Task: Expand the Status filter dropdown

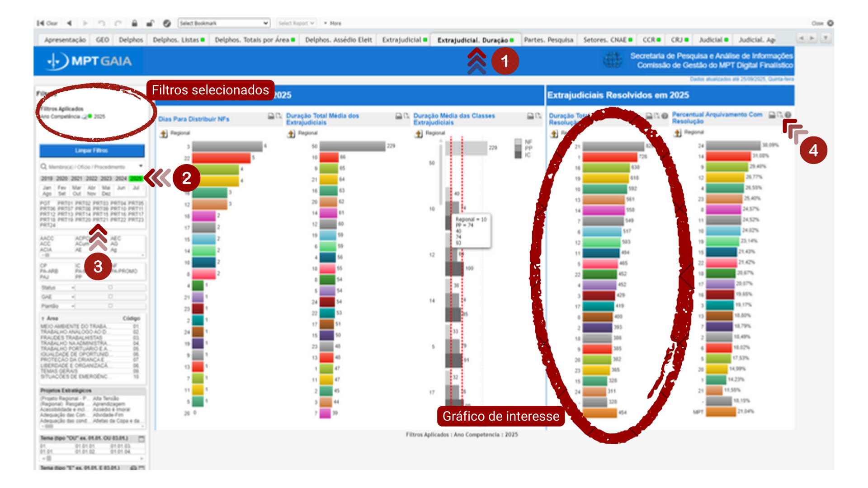Action: (72, 288)
